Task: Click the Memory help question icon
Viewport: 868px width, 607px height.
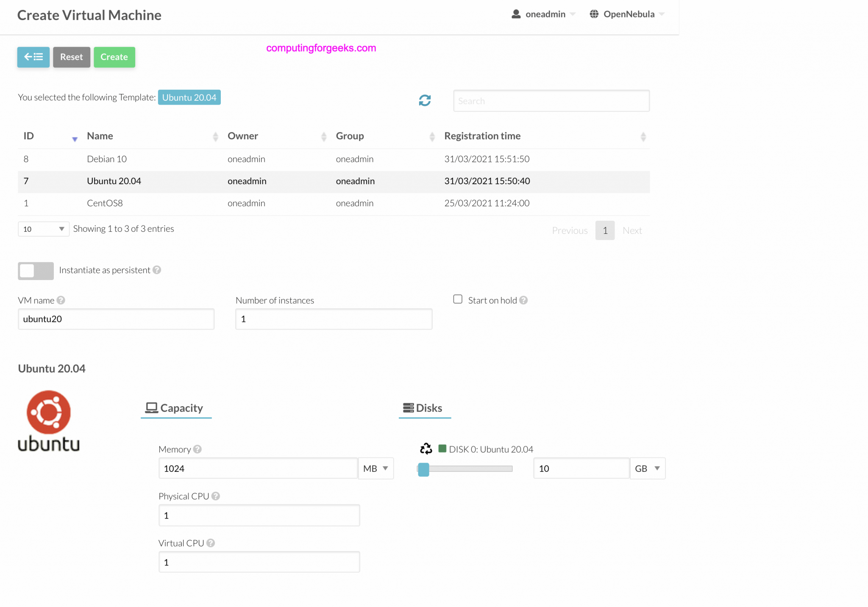Action: [198, 449]
